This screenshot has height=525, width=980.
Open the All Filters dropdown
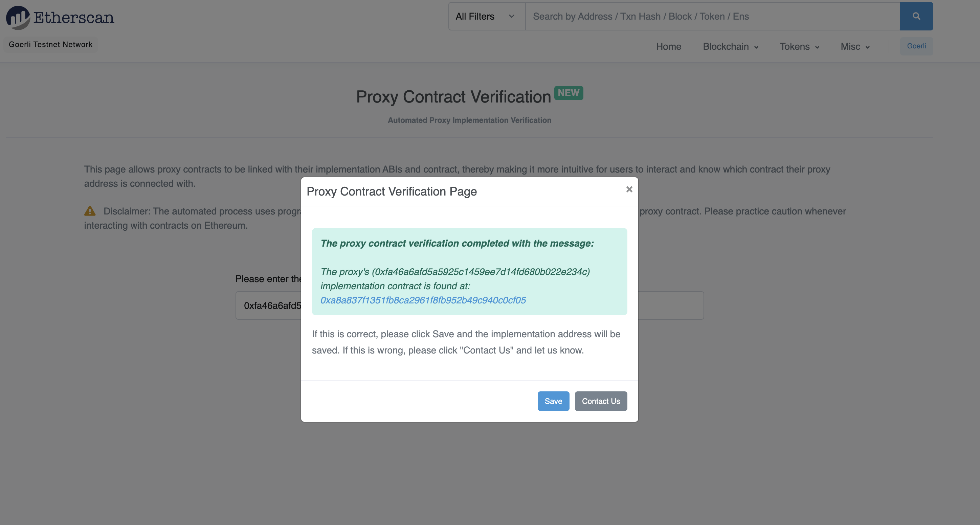pos(486,16)
